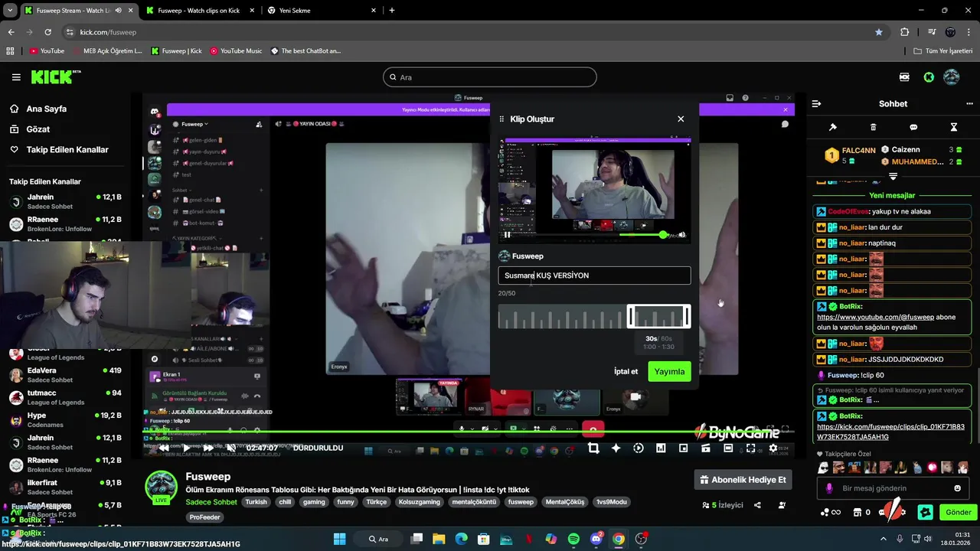The height and width of the screenshot is (551, 980).
Task: Open BotRix YouTube channel link
Action: 875,317
